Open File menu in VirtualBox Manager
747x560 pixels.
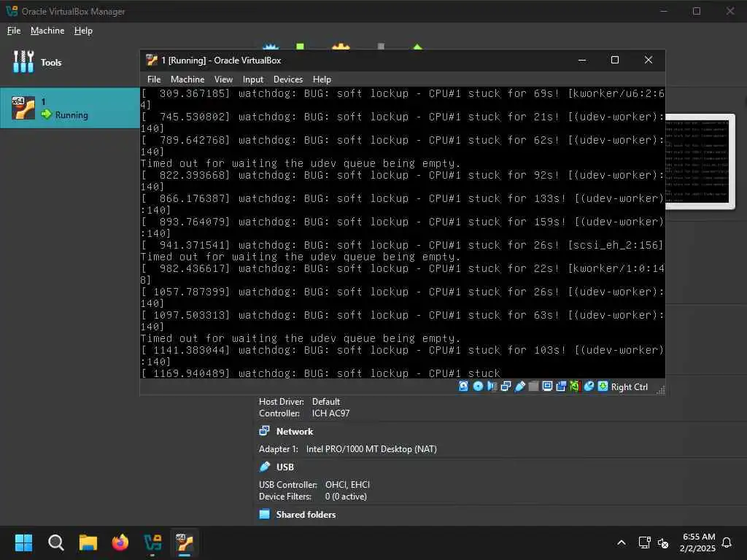click(x=14, y=31)
